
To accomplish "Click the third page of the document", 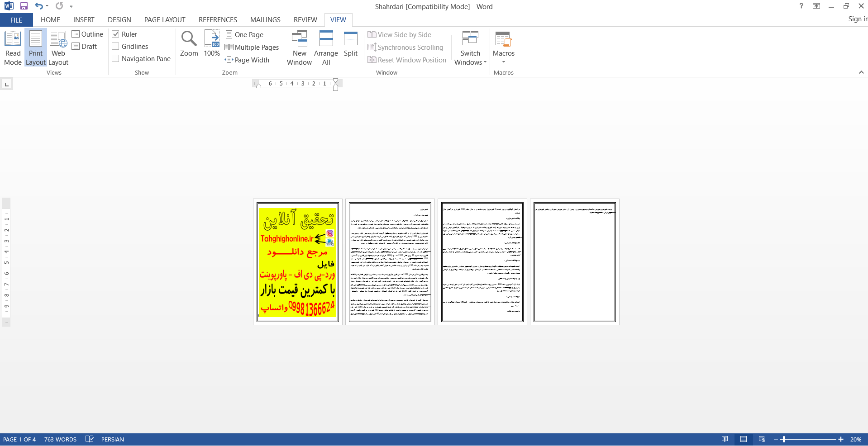I will click(x=482, y=262).
